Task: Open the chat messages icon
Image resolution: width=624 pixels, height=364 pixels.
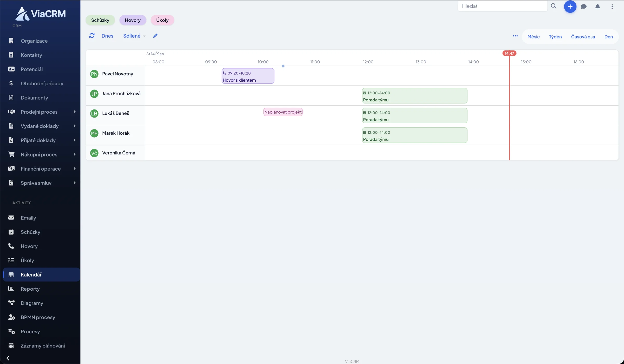Action: (584, 6)
